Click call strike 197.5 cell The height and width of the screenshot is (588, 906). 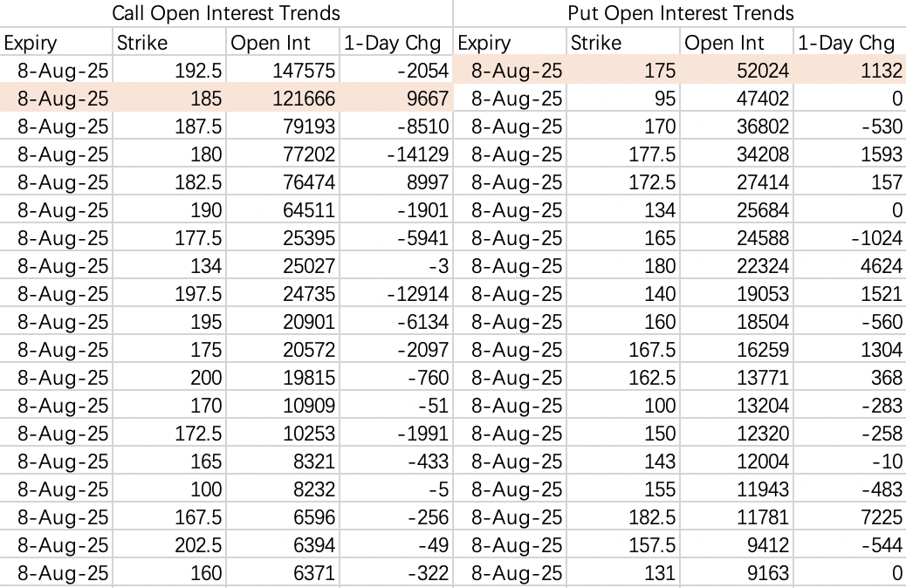tap(168, 293)
